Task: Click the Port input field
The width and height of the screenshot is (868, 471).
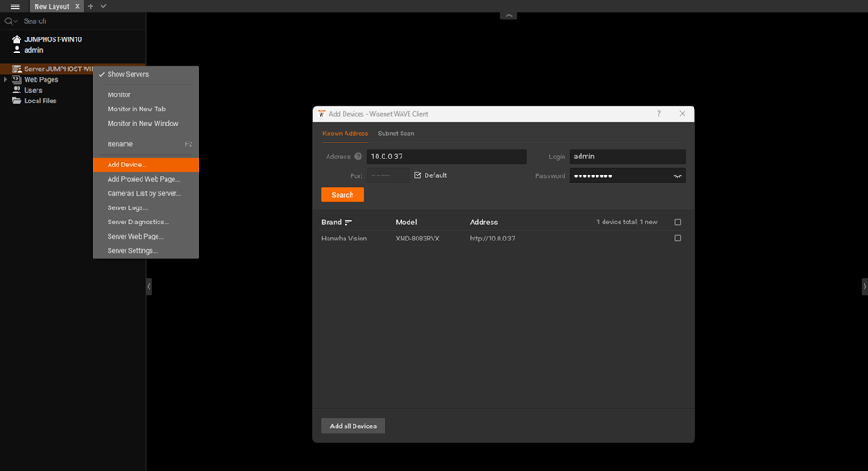Action: [x=387, y=175]
